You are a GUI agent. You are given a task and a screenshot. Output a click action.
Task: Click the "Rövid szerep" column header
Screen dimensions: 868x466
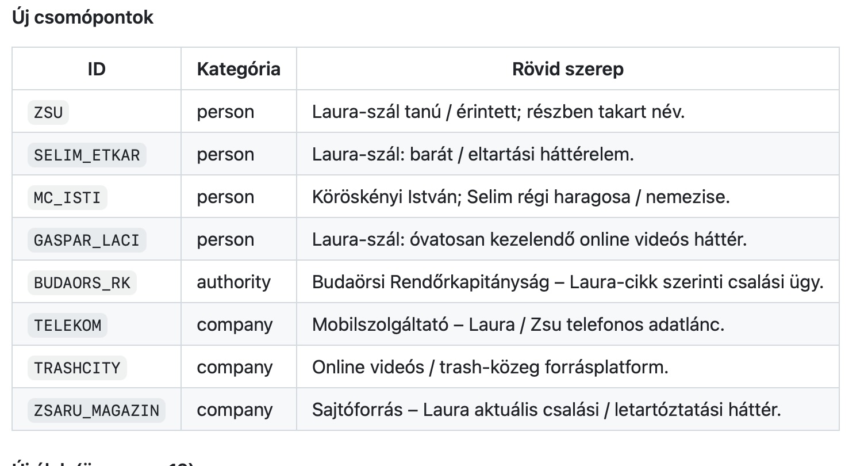click(x=567, y=69)
